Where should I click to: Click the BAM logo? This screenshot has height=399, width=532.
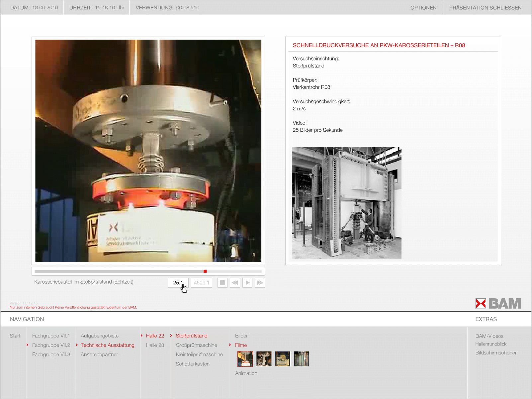tap(498, 304)
